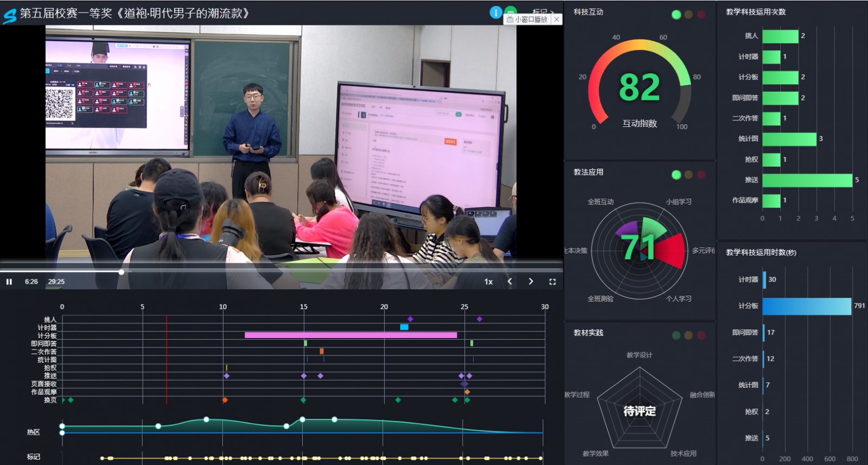
Task: Expand the 标记 panel arrow
Action: pos(552,11)
